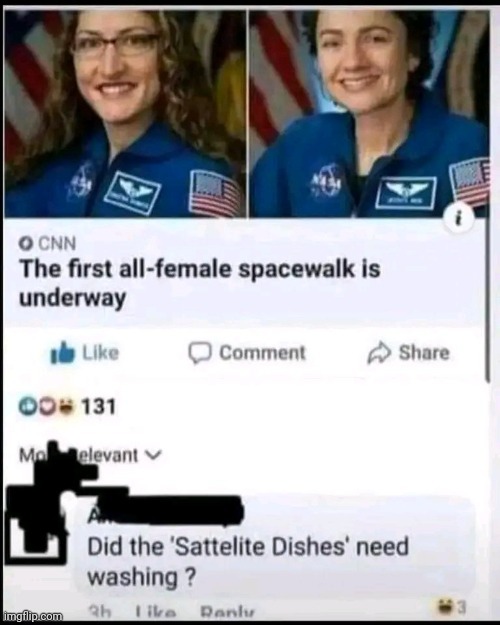Click the Comment speech bubble icon
The width and height of the screenshot is (500, 625).
(x=200, y=353)
